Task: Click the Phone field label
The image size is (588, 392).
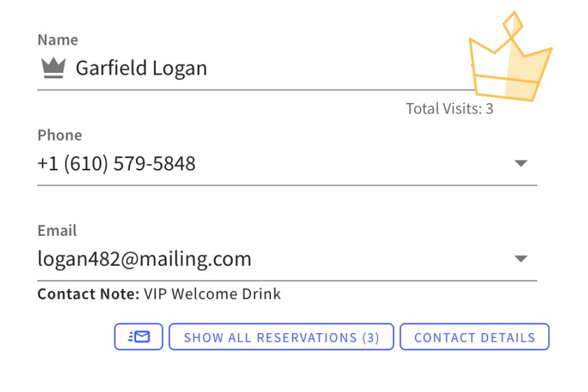Action: click(59, 135)
